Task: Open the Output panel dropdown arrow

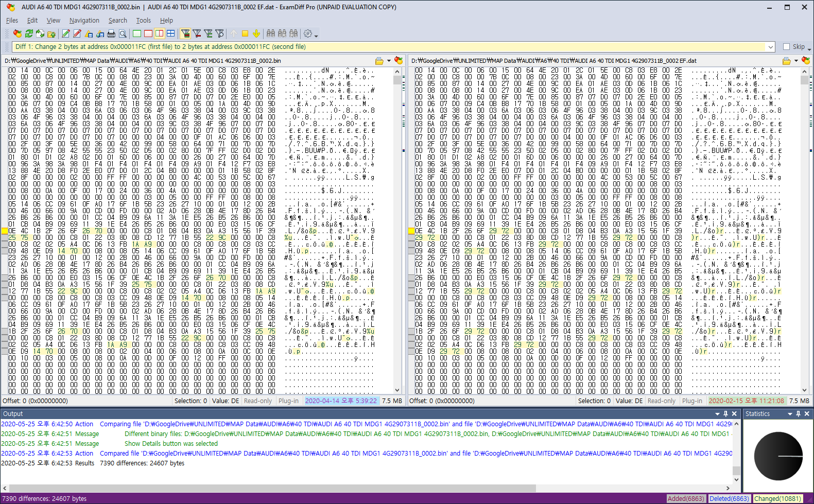Action: (x=717, y=414)
